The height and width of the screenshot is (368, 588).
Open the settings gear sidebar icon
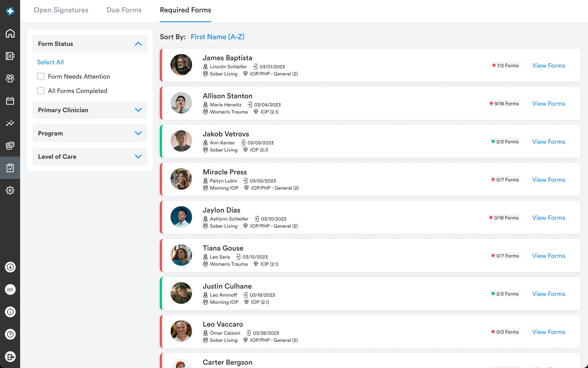coord(10,190)
